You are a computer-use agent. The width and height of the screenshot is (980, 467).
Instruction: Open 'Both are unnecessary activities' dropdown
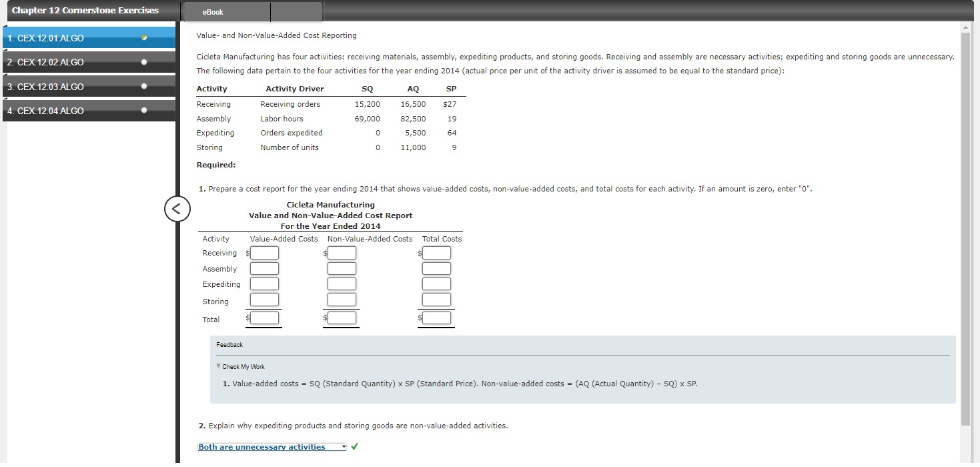272,447
